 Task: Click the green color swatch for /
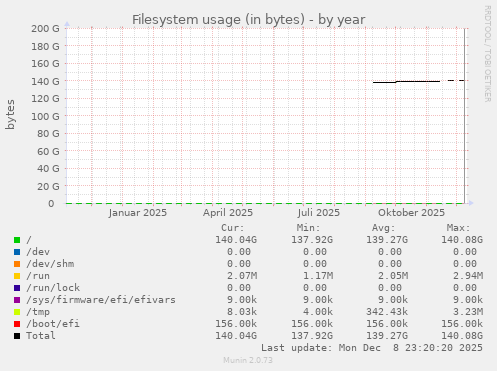[x=17, y=240]
